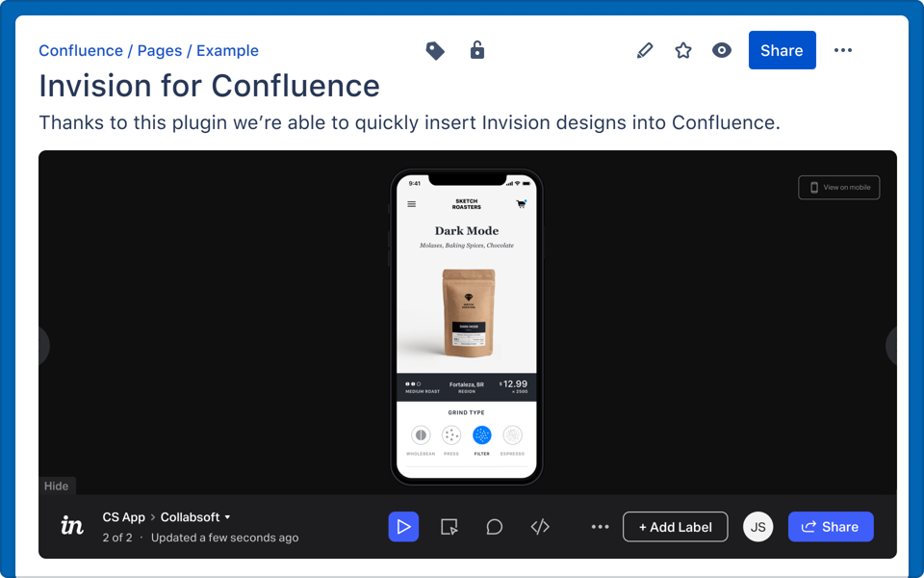Open CS App project breadcrumb
Viewport: 924px width, 578px height.
[124, 517]
